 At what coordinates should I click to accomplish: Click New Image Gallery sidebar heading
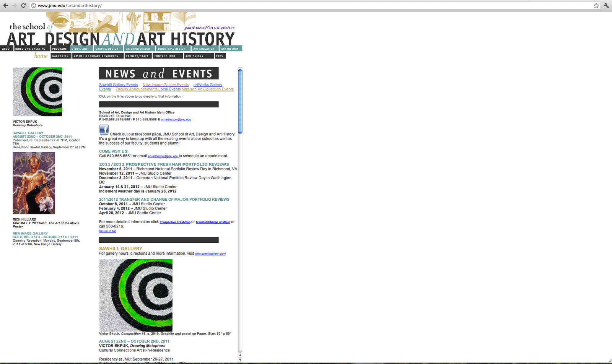(30, 233)
